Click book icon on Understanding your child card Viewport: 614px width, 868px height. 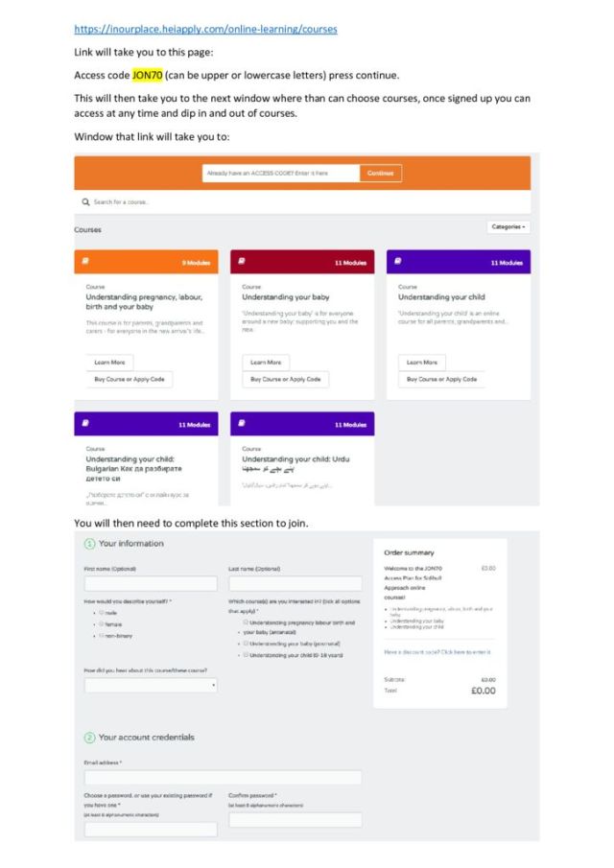point(398,261)
